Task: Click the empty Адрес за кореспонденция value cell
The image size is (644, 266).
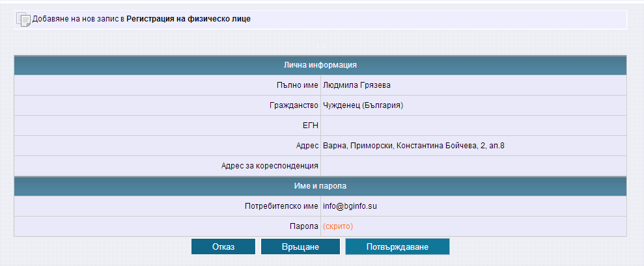Action: tap(473, 166)
